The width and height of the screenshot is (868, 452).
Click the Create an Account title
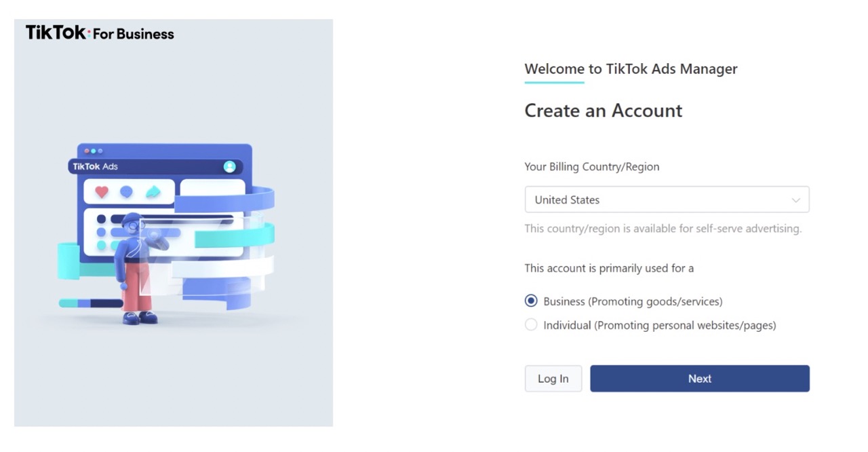[x=604, y=111]
